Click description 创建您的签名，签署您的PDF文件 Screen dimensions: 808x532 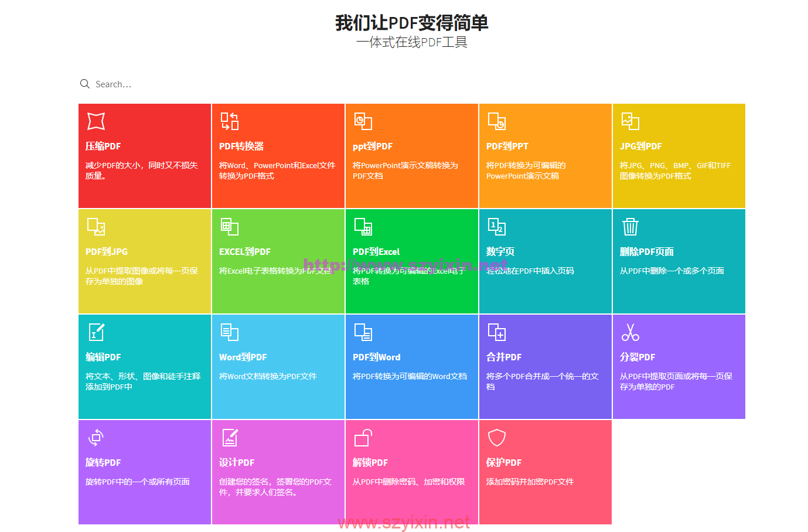275,487
